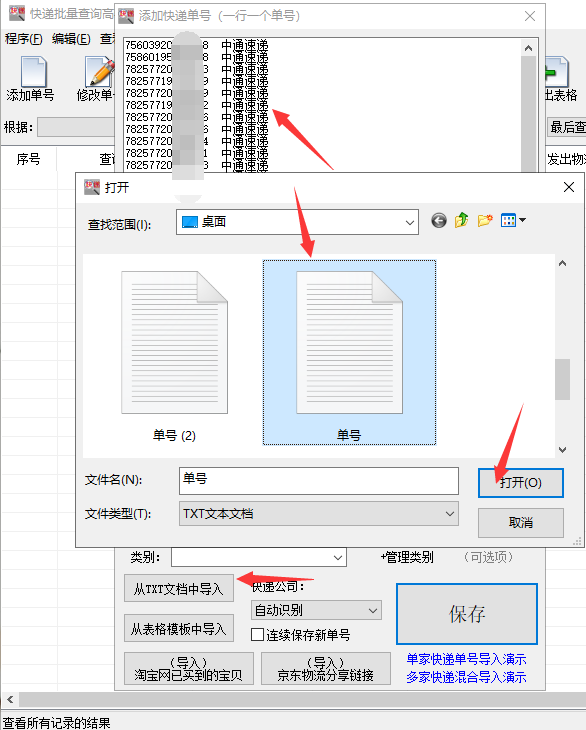This screenshot has width=586, height=730.
Task: Click 京东物流分享链接 import button
Action: (x=325, y=669)
